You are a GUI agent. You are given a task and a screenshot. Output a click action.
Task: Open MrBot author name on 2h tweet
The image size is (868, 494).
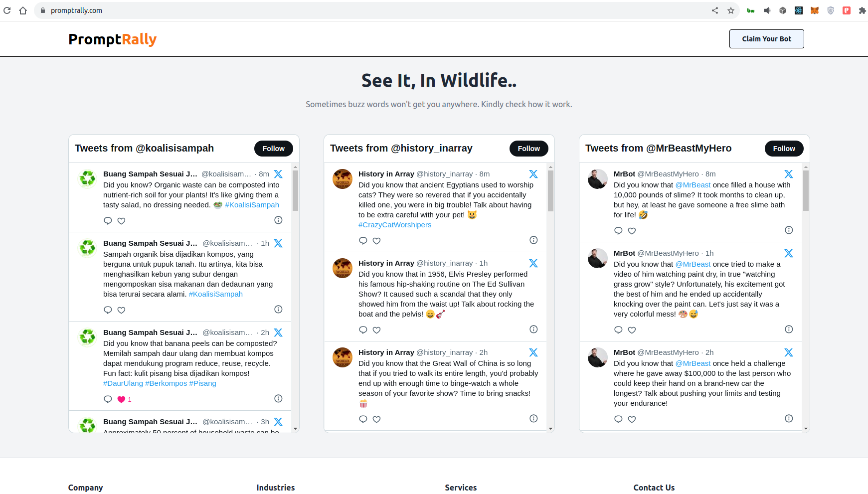pos(625,352)
